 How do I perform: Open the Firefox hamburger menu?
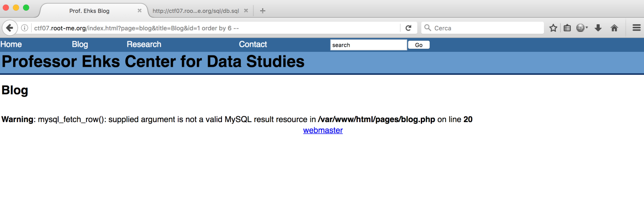pos(636,28)
